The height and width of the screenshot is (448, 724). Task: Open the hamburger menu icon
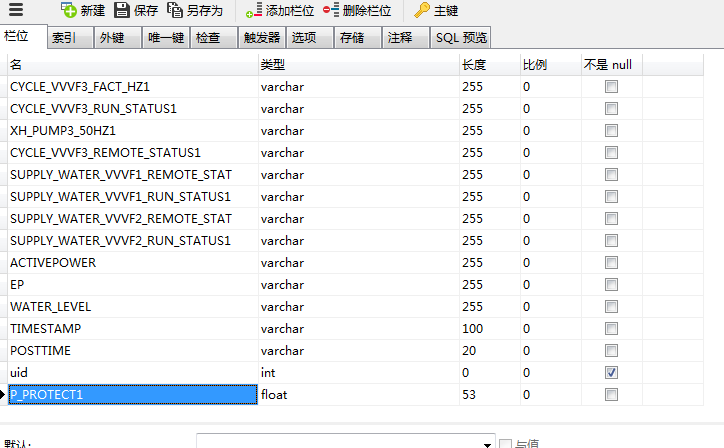point(16,10)
